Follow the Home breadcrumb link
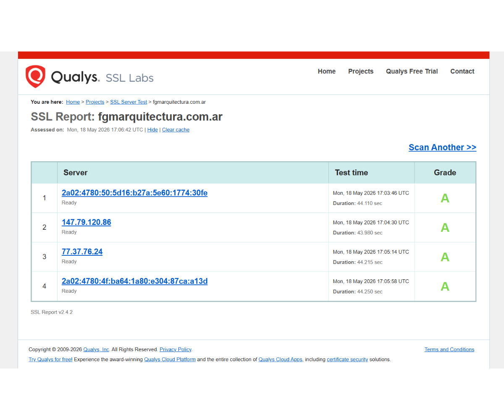Screen dimensions: 504x420 click(x=73, y=102)
